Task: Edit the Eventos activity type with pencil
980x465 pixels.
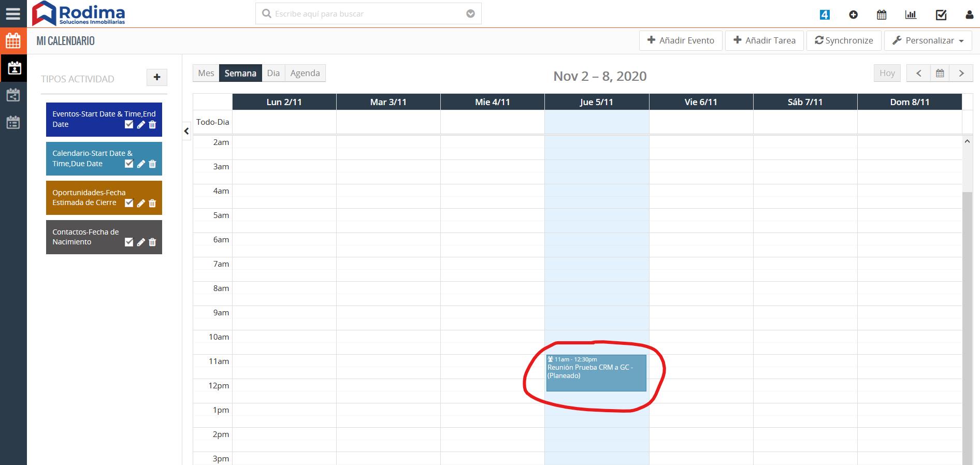Action: click(141, 125)
